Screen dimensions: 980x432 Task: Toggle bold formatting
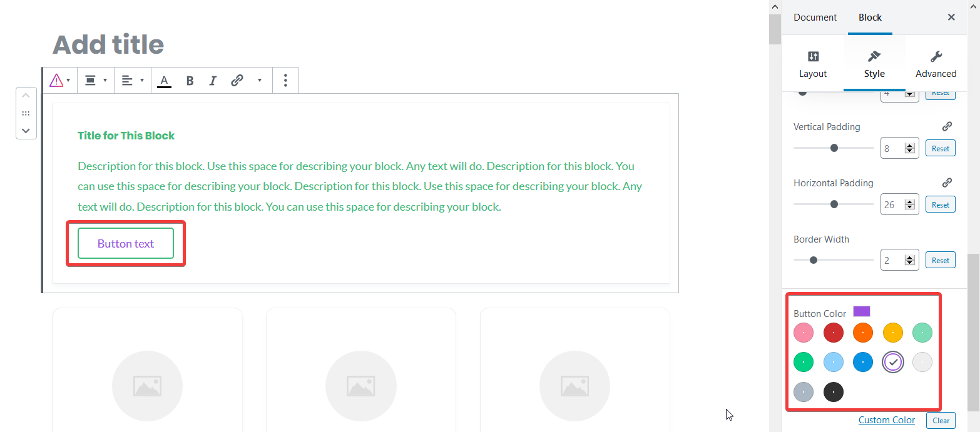point(190,81)
